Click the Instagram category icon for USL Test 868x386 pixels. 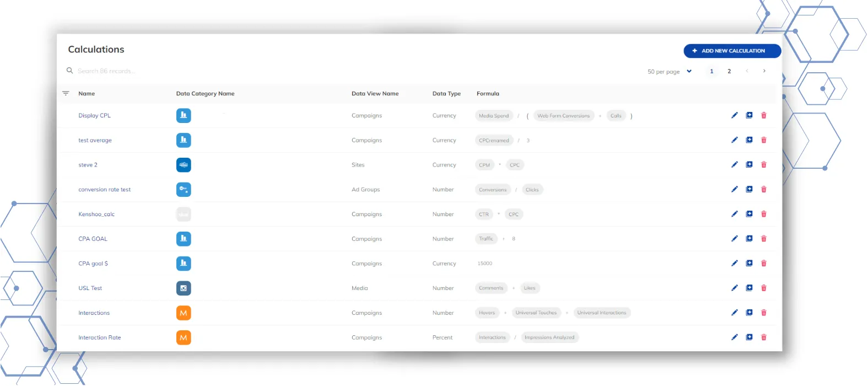184,288
